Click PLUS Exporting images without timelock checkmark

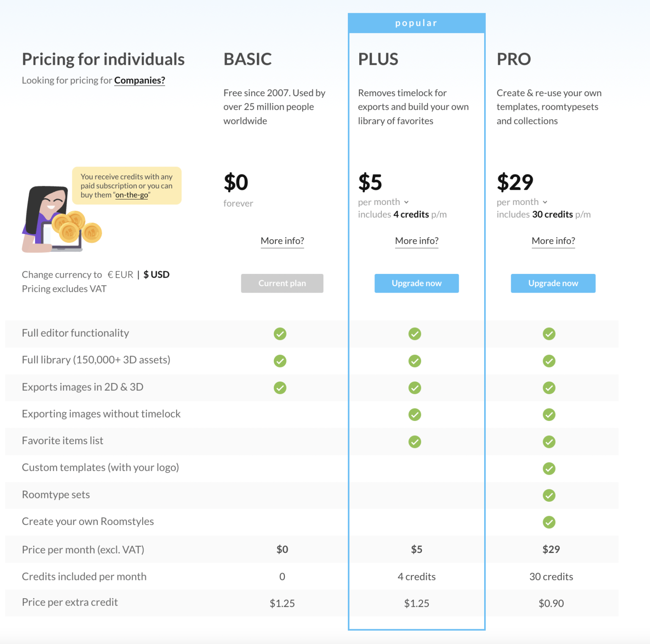(415, 415)
